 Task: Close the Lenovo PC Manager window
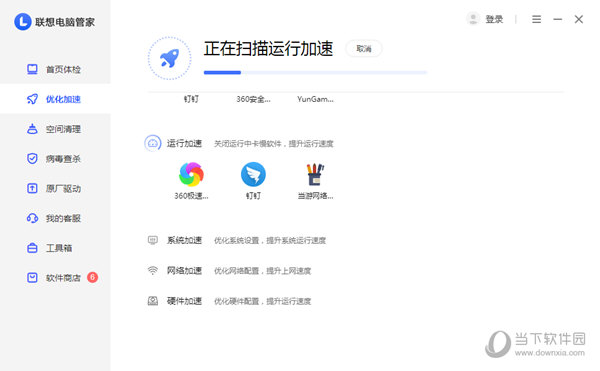pos(579,19)
